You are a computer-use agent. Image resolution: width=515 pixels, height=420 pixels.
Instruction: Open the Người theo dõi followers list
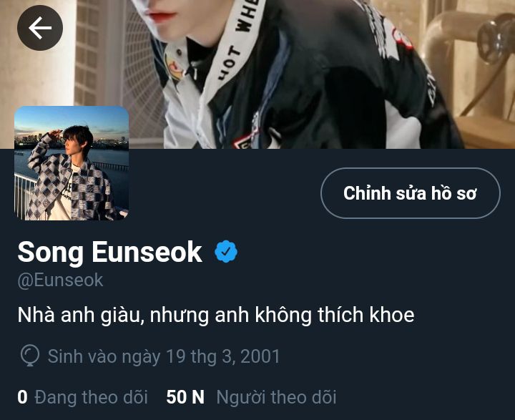coord(276,397)
